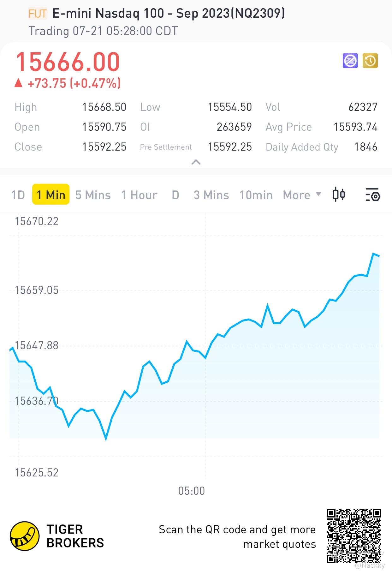
Task: Open the chart indicator settings icon
Action: click(373, 195)
